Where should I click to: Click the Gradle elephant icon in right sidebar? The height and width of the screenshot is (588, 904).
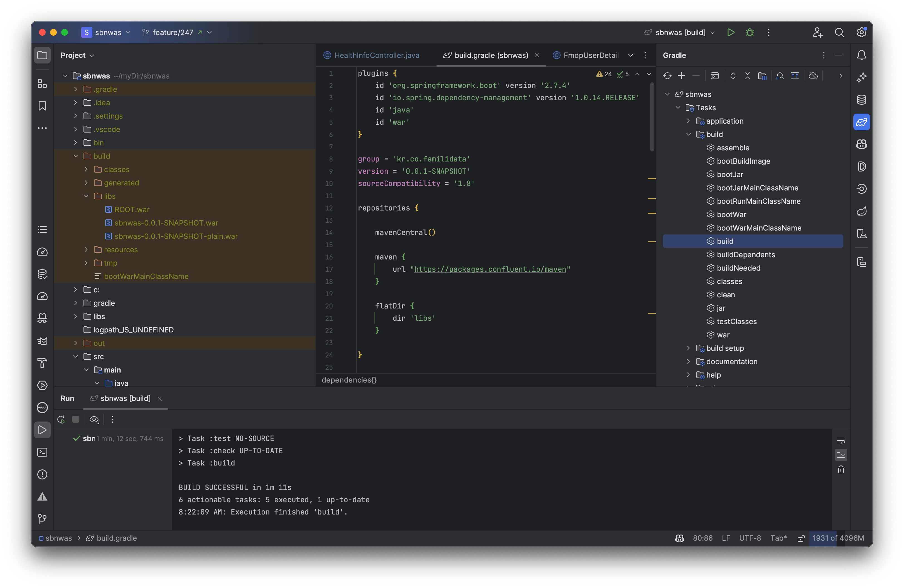(861, 122)
